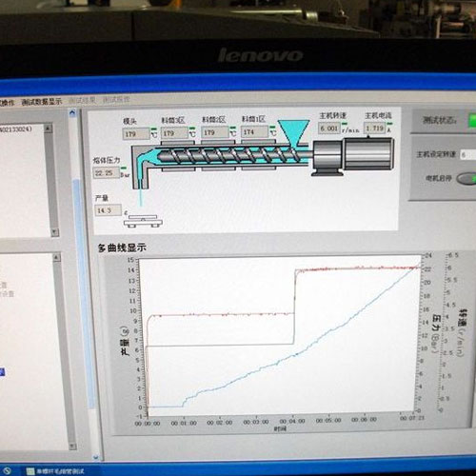Click the 主机转速 value 6.001
The width and height of the screenshot is (476, 476).
tap(329, 129)
